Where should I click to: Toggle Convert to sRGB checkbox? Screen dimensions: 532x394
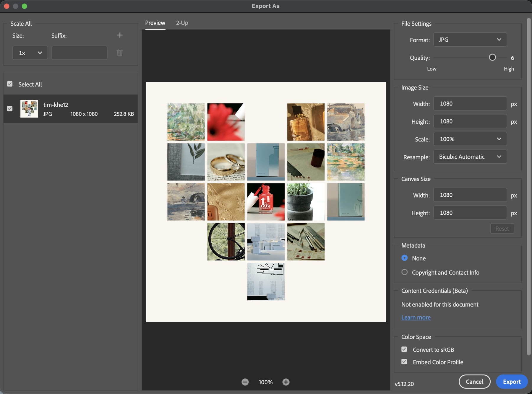[x=404, y=349]
